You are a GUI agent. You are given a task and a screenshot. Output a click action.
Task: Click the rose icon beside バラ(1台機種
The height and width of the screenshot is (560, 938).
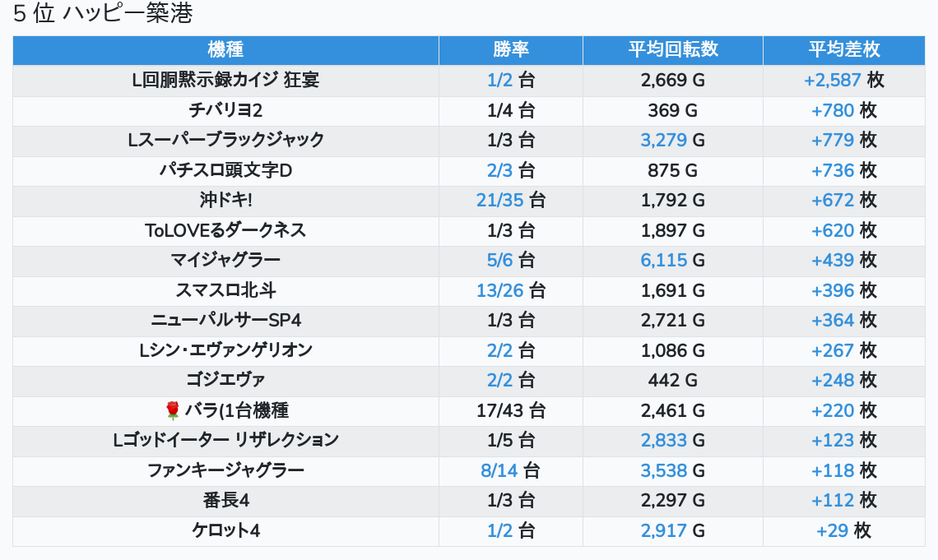(x=172, y=410)
